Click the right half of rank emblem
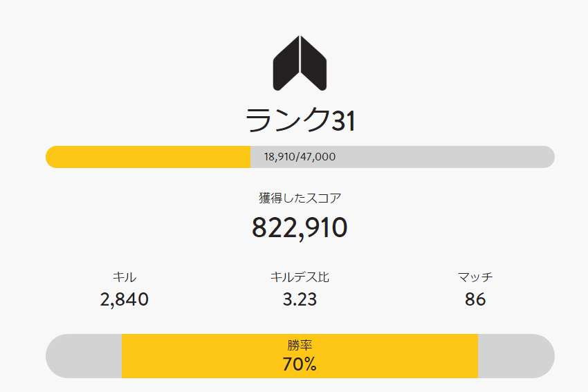This screenshot has width=588, height=392. coord(313,64)
